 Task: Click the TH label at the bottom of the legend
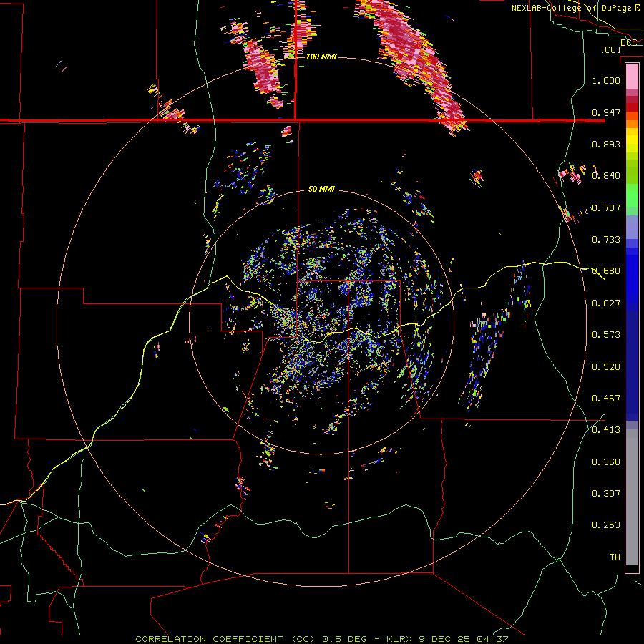point(615,557)
